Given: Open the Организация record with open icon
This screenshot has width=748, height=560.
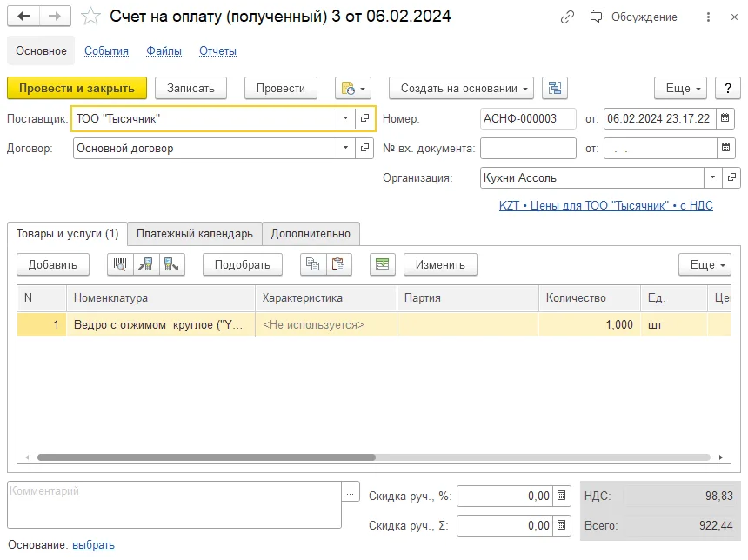Looking at the screenshot, I should coord(731,178).
